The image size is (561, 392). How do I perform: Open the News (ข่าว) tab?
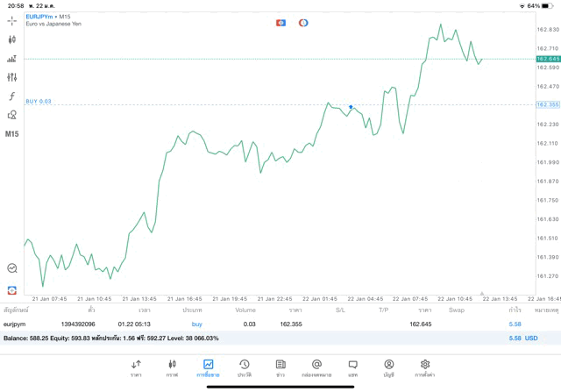click(280, 368)
